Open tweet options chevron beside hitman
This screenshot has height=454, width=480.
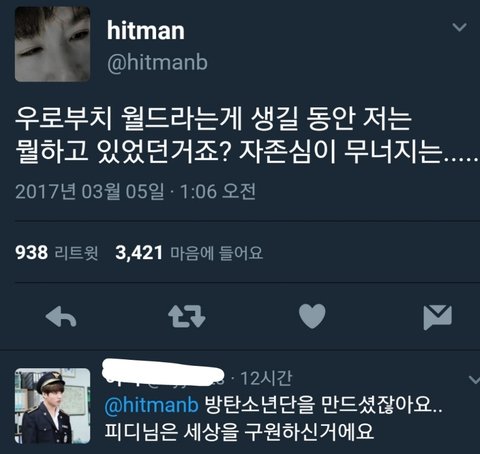pos(459,27)
